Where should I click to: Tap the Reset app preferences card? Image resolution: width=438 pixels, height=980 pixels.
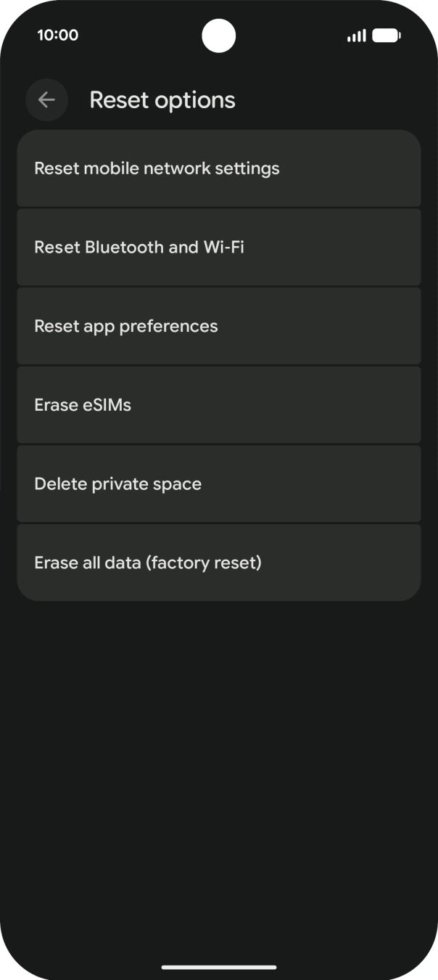click(218, 326)
